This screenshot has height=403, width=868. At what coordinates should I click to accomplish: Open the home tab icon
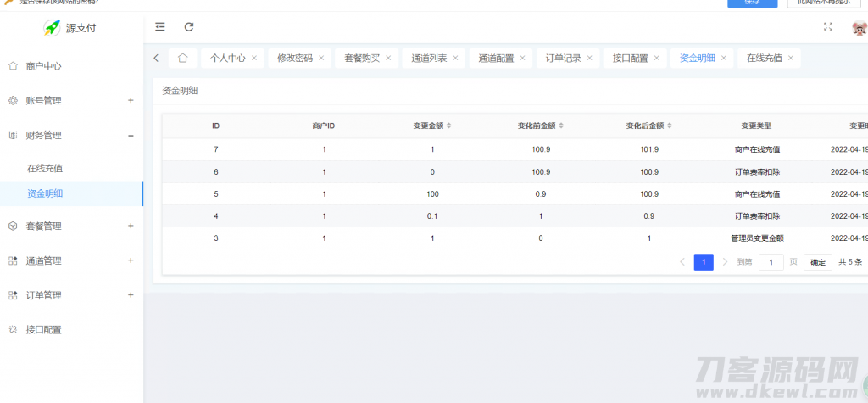(x=182, y=59)
